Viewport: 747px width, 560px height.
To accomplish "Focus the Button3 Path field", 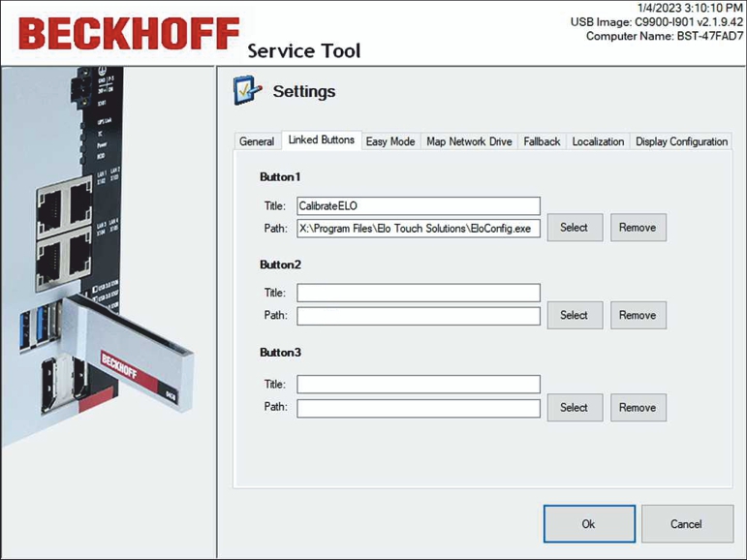I will [419, 409].
